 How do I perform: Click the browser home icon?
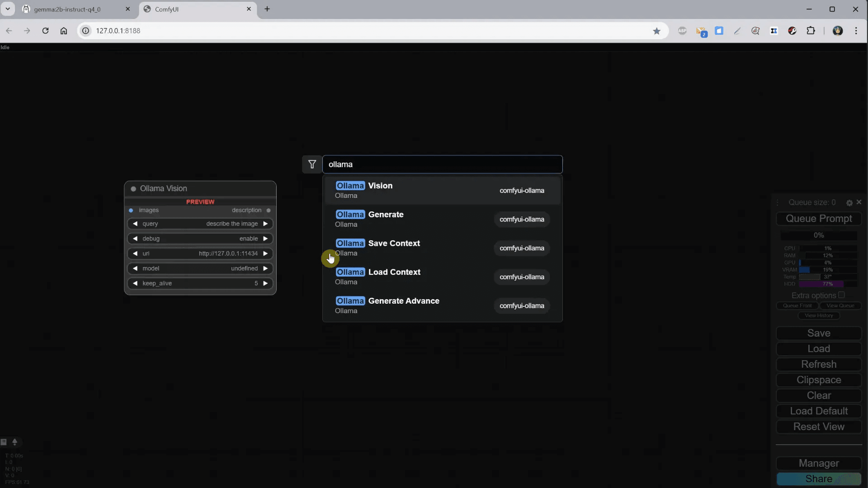(x=63, y=31)
